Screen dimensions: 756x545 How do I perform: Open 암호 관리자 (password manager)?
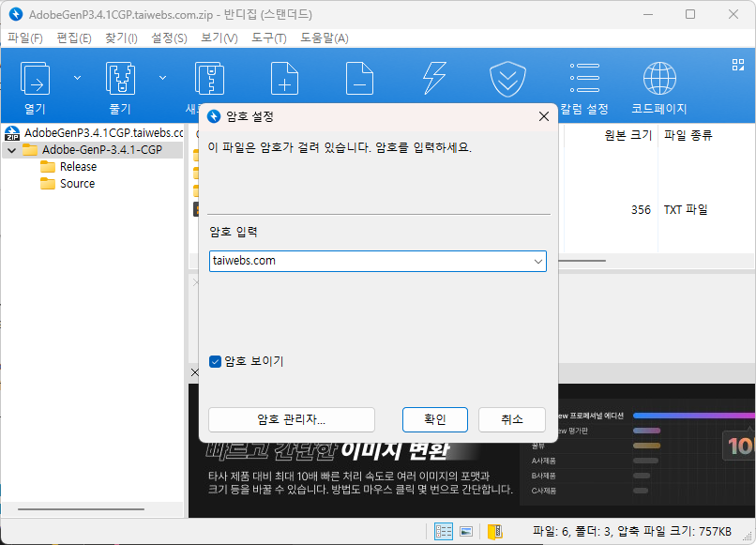[290, 419]
